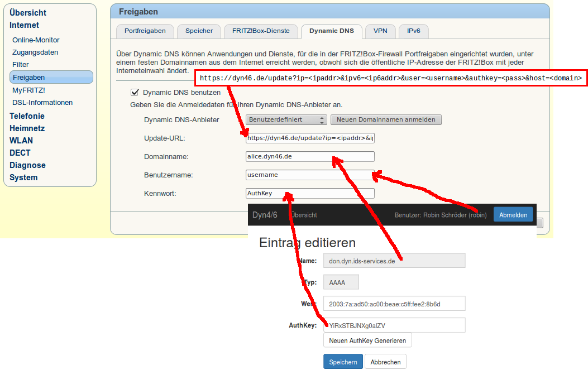Click Neuen AuthKey Generieren button
This screenshot has height=375, width=588.
tap(367, 340)
